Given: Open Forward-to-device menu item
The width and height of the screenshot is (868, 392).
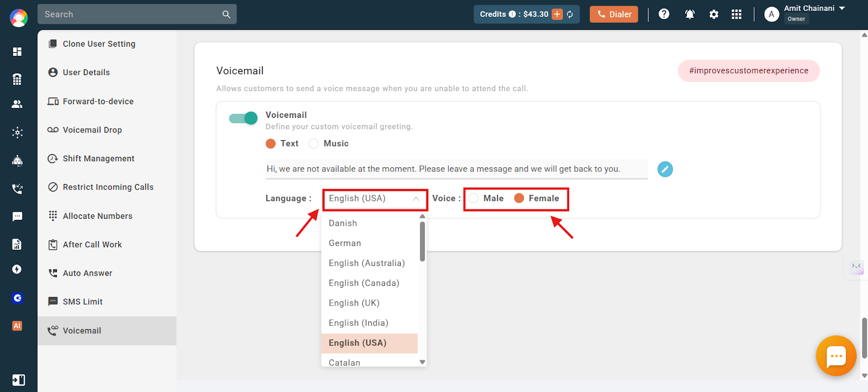Looking at the screenshot, I should pyautogui.click(x=107, y=101).
